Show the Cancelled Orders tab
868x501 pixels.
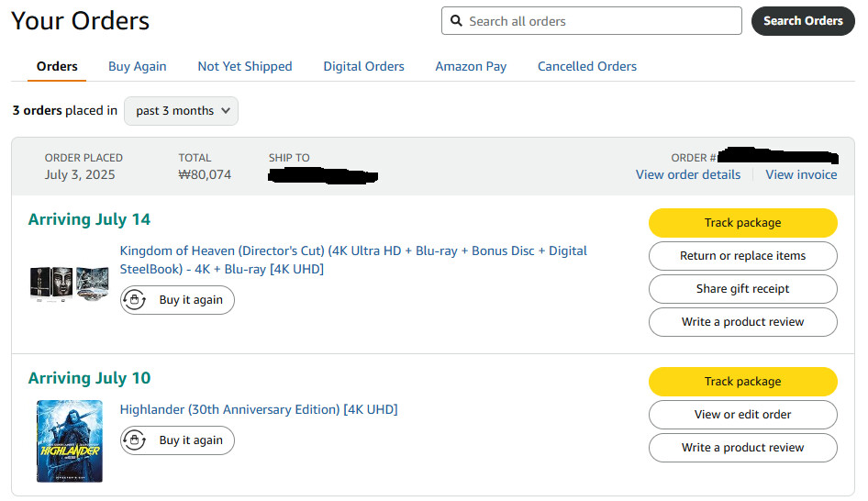click(x=587, y=66)
